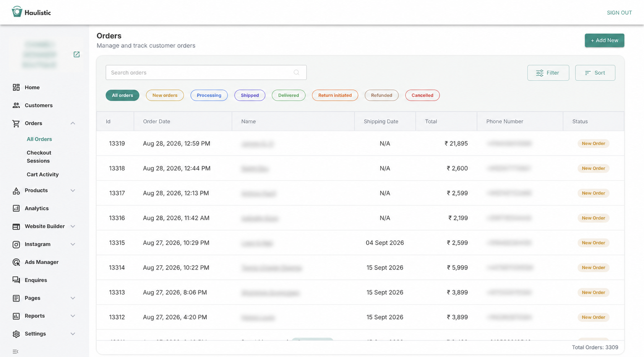Select the Delivered filter tab
Screen dimensions: 644x357
tap(289, 95)
